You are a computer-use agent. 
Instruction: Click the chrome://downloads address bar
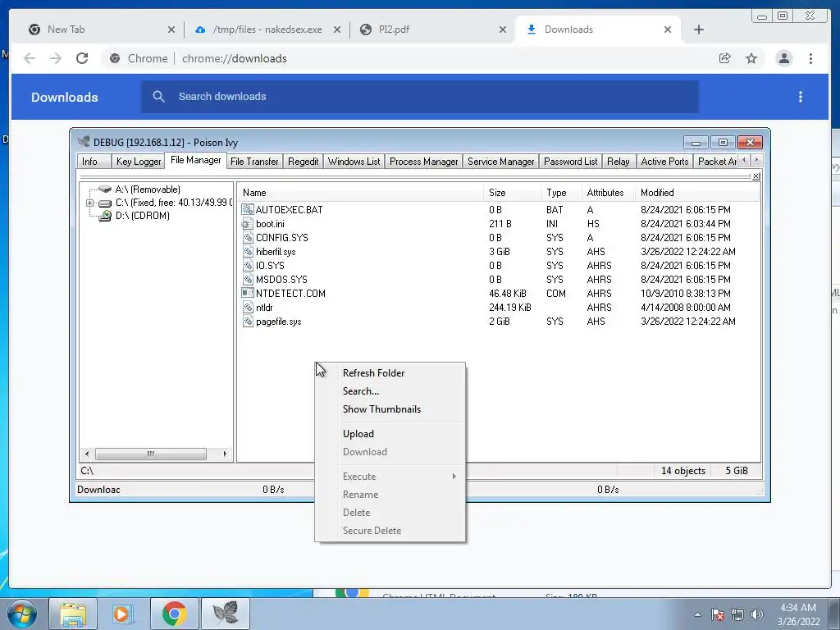[x=407, y=58]
